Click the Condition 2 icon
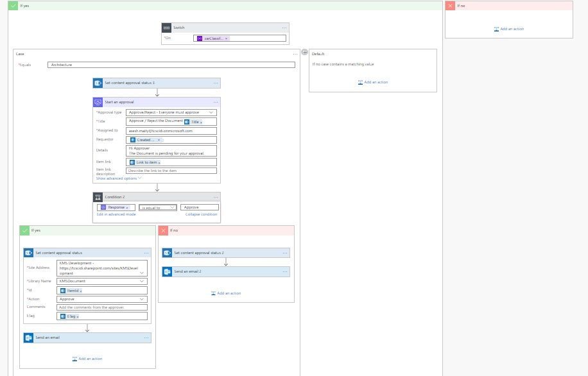588x376 pixels. pos(98,197)
